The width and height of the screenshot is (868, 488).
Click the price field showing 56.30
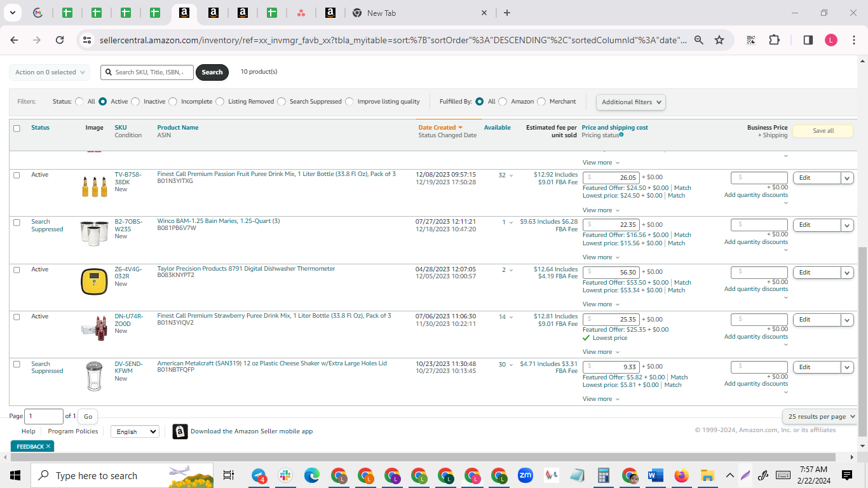pos(611,272)
